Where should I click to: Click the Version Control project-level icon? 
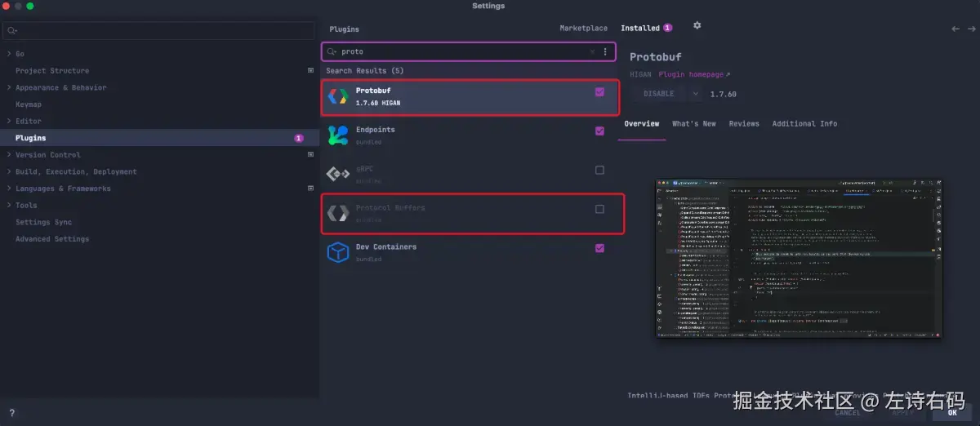[310, 155]
